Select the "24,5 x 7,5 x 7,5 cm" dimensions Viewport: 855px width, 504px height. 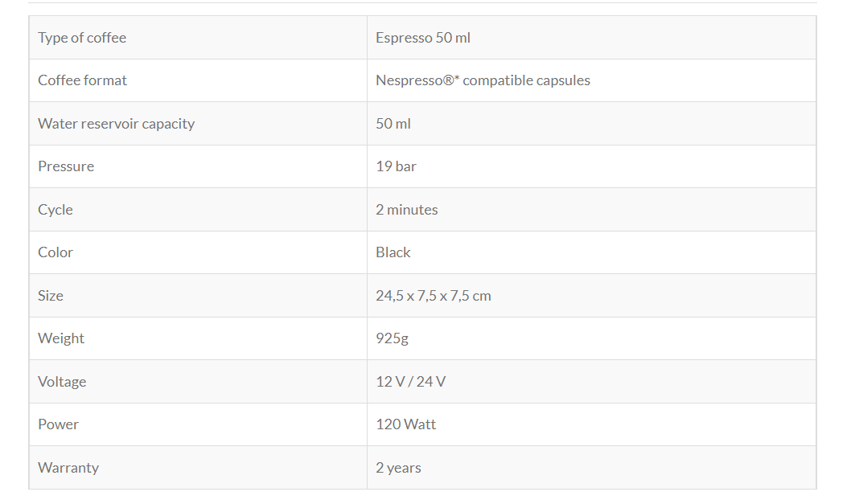433,296
